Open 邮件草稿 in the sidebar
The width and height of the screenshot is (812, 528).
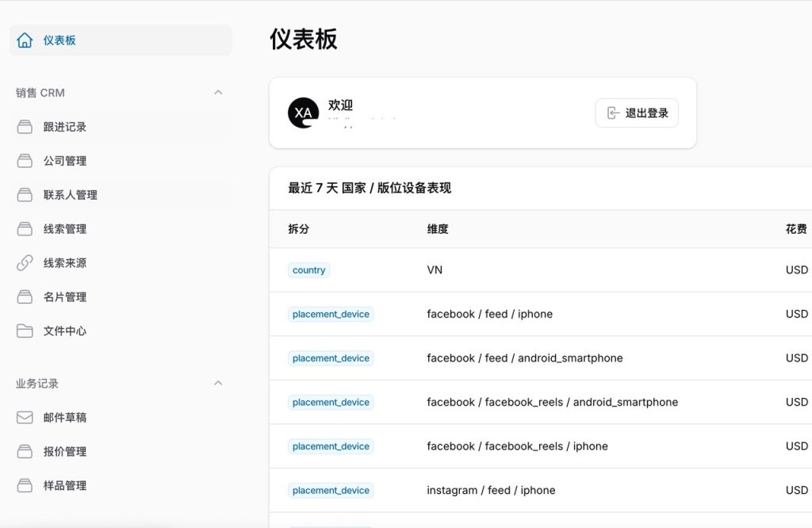click(121, 417)
